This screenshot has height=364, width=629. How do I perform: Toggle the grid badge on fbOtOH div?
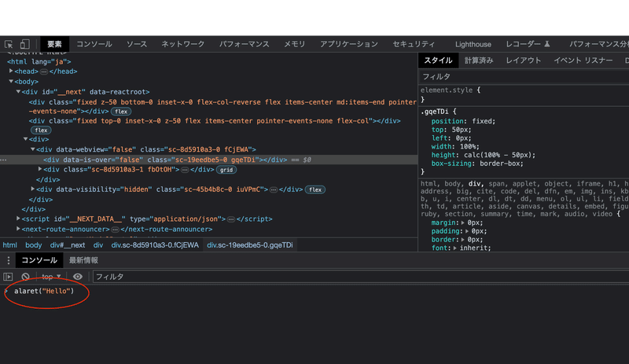click(x=226, y=170)
